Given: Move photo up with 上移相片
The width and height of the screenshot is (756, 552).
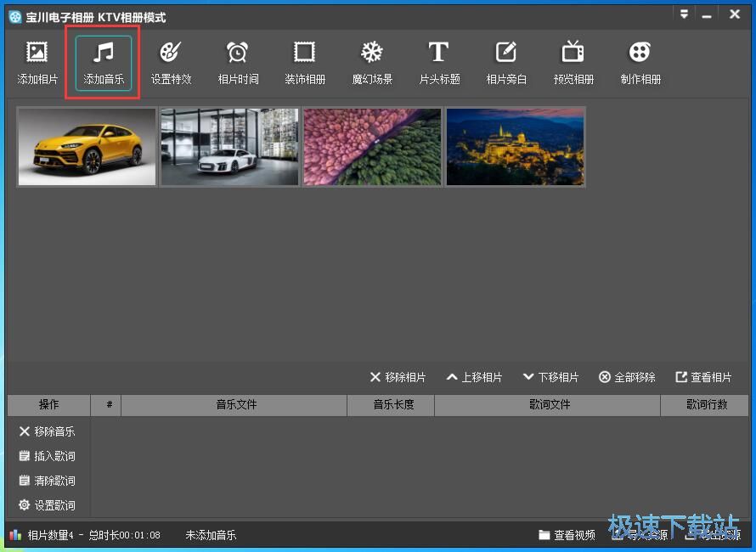Looking at the screenshot, I should click(x=474, y=377).
